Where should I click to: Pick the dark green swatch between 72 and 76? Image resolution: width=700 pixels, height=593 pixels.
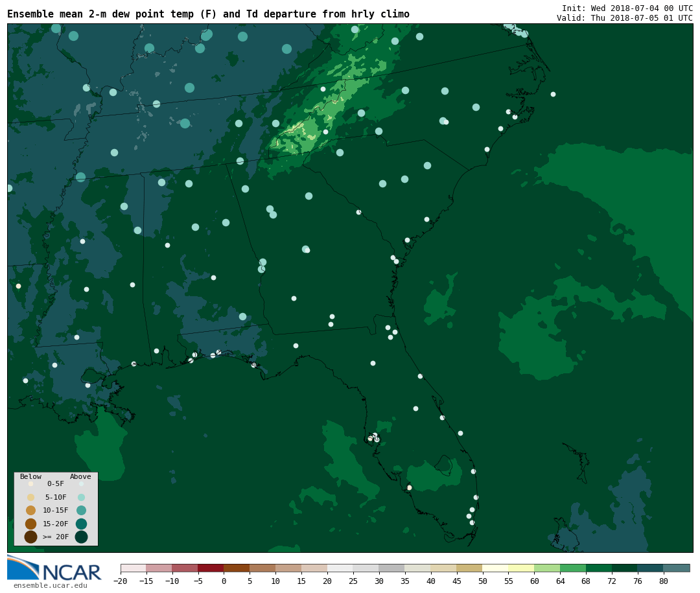[x=625, y=568]
